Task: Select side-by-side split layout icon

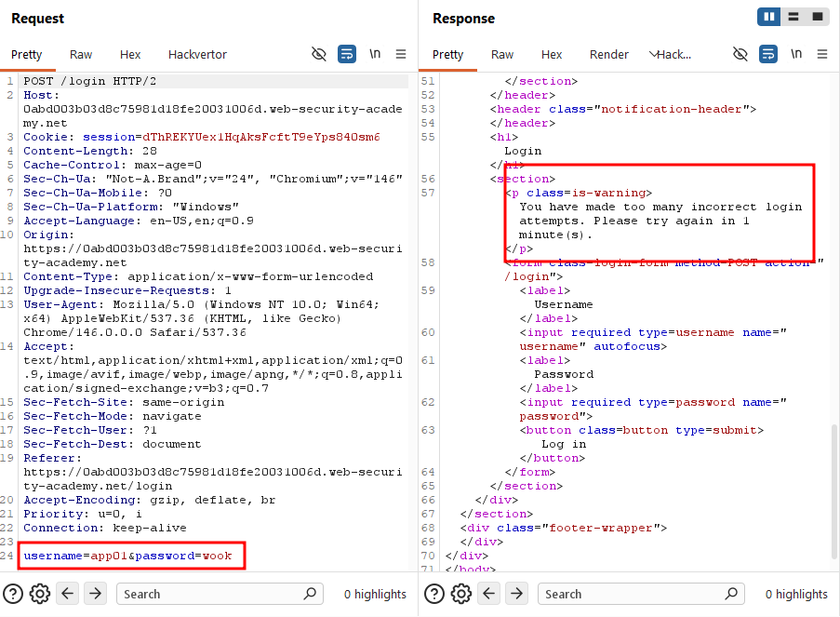Action: click(x=768, y=17)
